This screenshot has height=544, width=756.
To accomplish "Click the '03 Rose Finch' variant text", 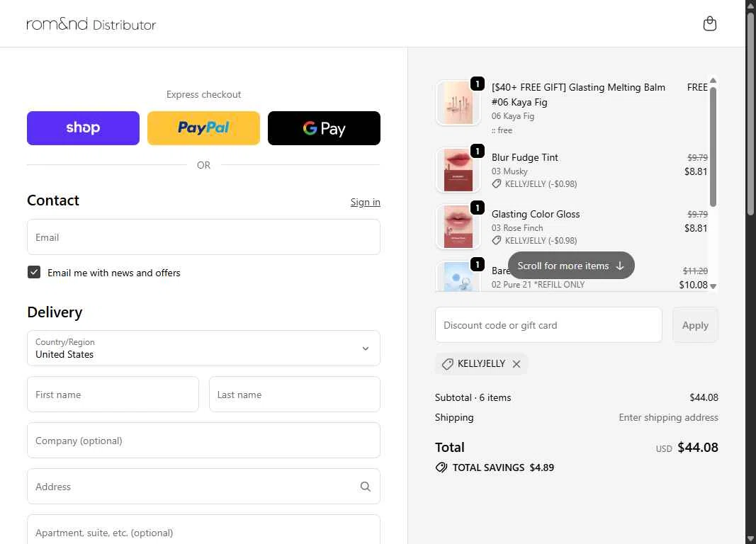I will pyautogui.click(x=517, y=228).
